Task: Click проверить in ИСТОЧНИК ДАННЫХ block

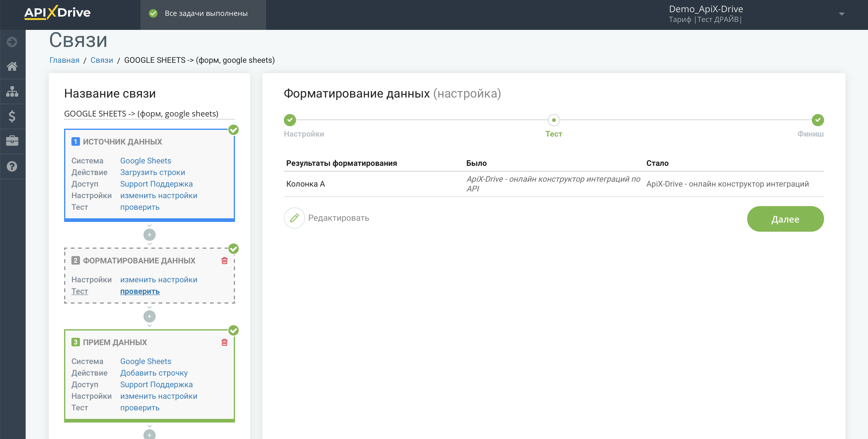Action: pos(139,207)
